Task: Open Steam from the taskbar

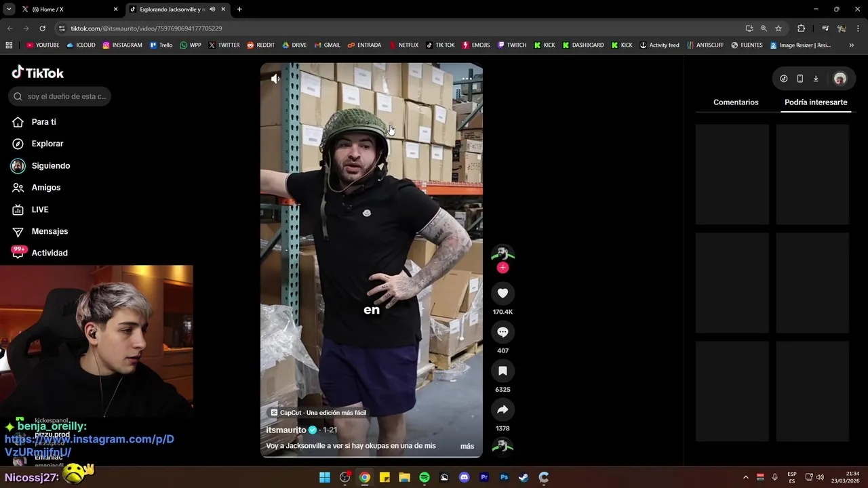Action: click(524, 477)
